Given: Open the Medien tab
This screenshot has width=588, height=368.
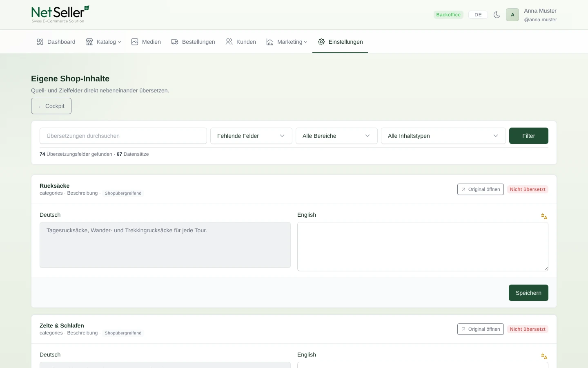Looking at the screenshot, I should point(146,42).
